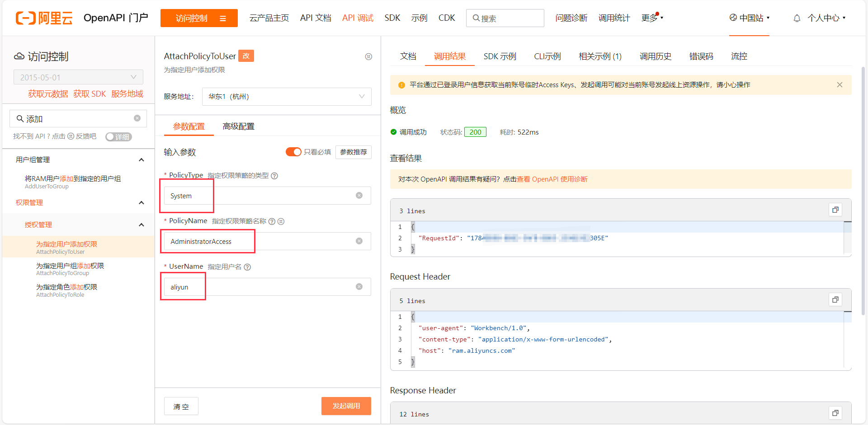The width and height of the screenshot is (868, 425).
Task: Click the Aliyun logo
Action: click(x=44, y=18)
